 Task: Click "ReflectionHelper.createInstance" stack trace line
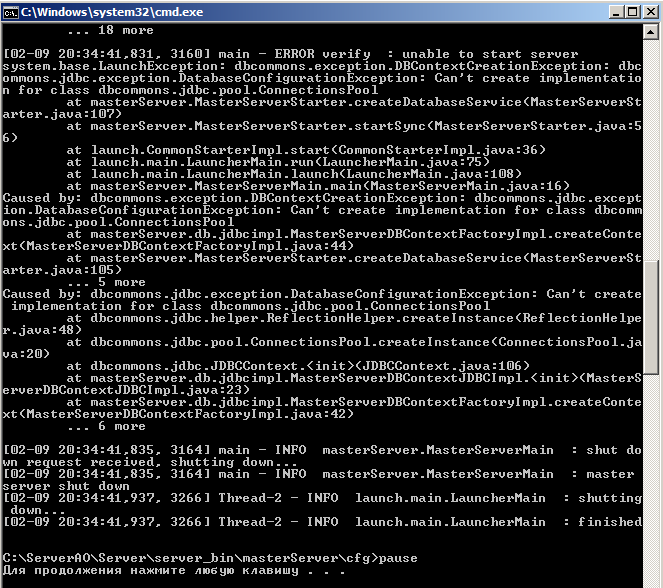[x=354, y=318]
